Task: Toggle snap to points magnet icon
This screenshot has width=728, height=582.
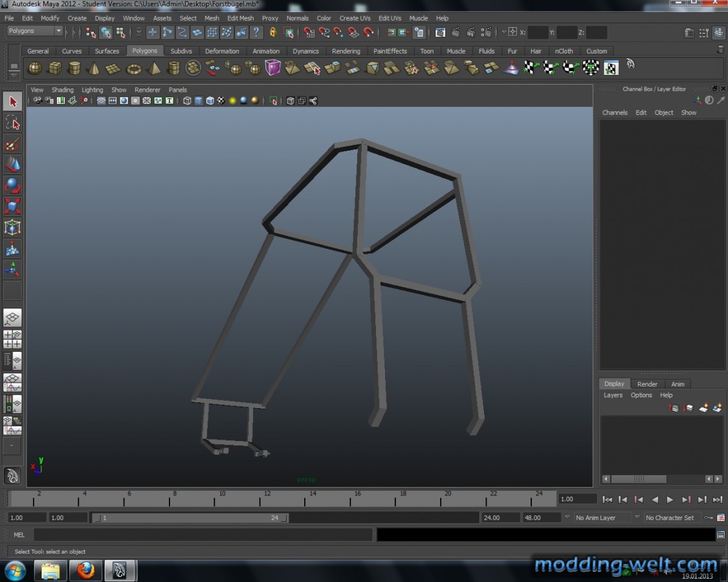Action: click(338, 32)
